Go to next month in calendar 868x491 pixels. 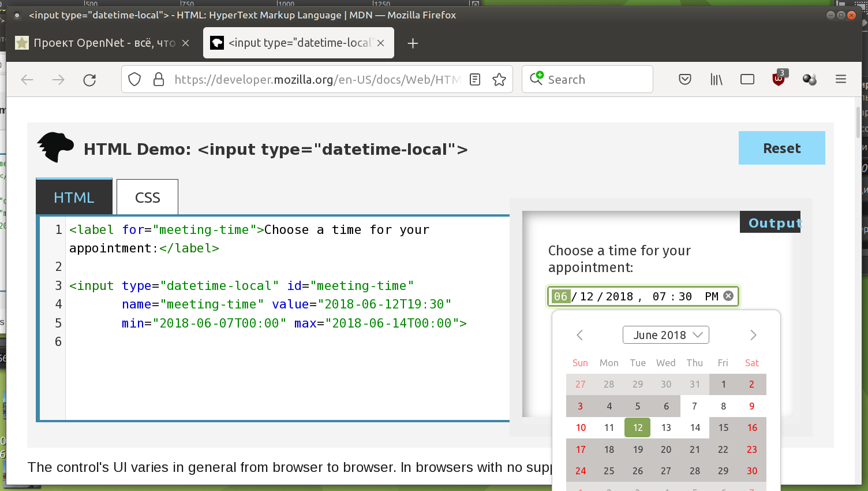pos(753,335)
